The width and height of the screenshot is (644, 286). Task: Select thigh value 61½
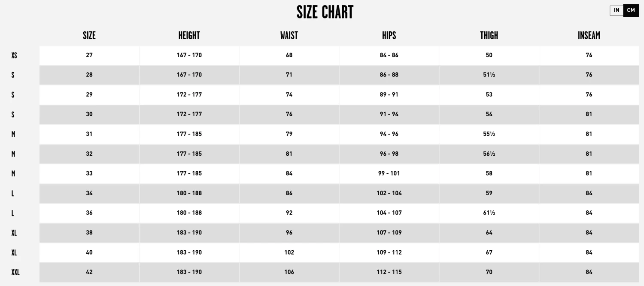tap(489, 213)
